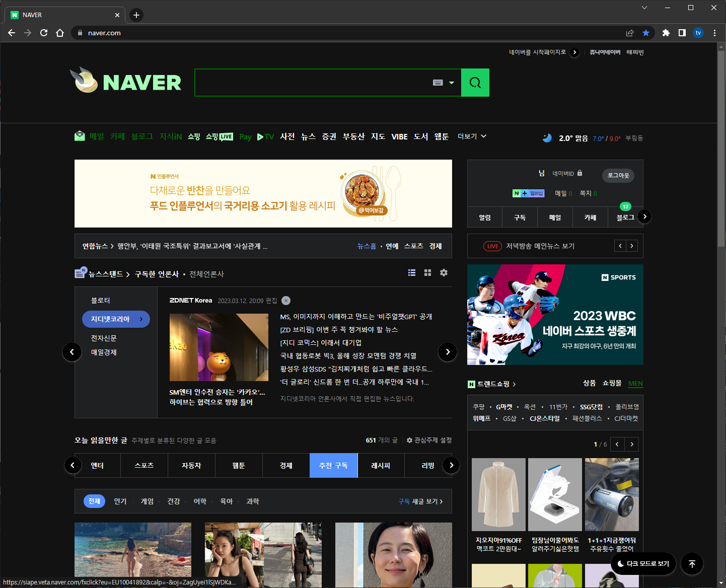Select the 게임 filter
726x588 pixels.
click(x=147, y=501)
